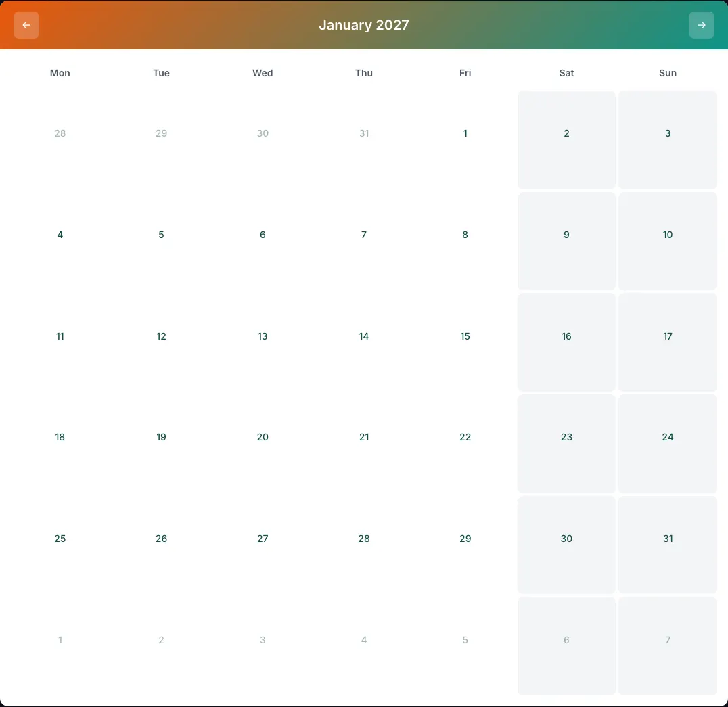The height and width of the screenshot is (707, 728).
Task: Select Saturday January 2
Action: pos(566,140)
